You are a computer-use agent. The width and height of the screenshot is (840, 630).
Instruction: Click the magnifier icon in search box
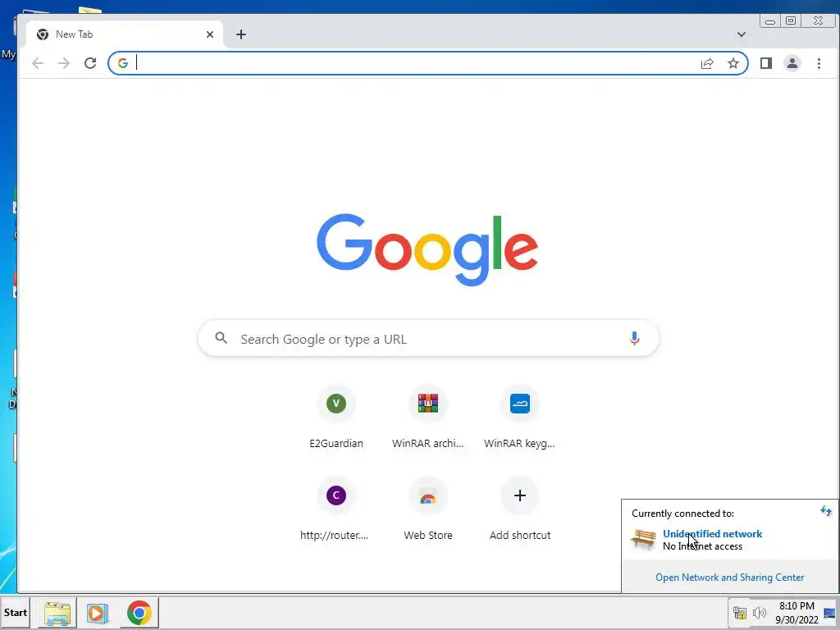click(221, 338)
